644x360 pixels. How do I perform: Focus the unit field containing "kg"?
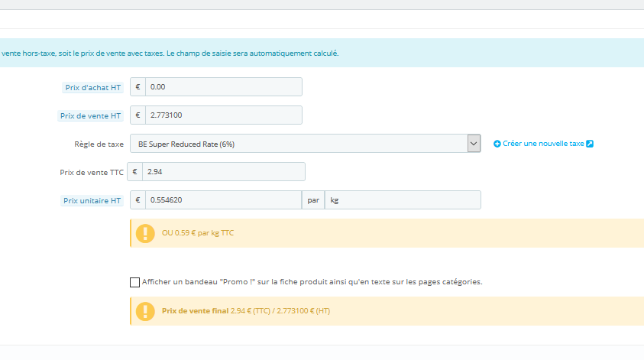click(x=403, y=200)
